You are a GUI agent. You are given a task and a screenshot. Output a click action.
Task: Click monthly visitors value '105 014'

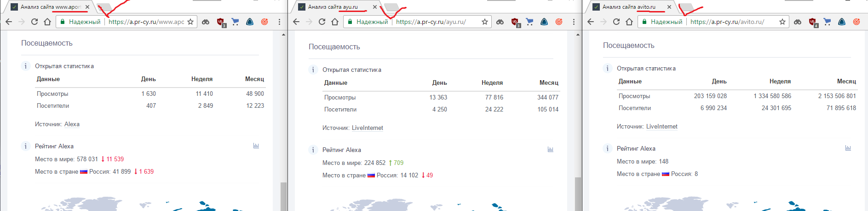(548, 109)
